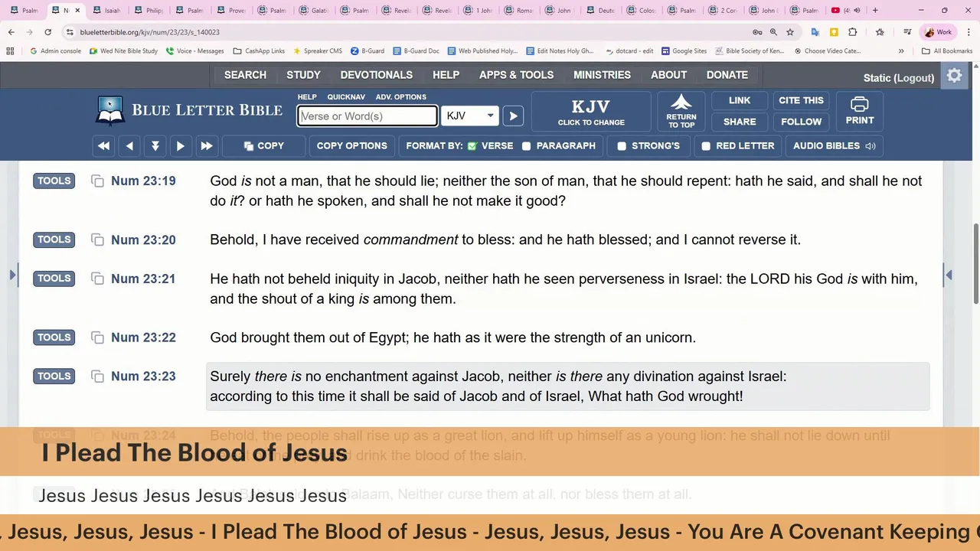Toggle the Verse format checkbox

[x=472, y=146]
